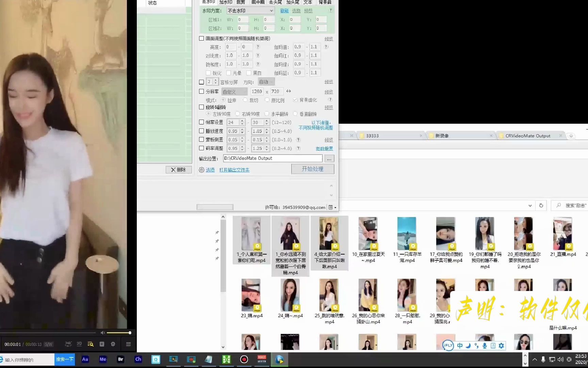Screen dimensions: 588x368
Task: Open video player settings gear
Action: coord(113,344)
